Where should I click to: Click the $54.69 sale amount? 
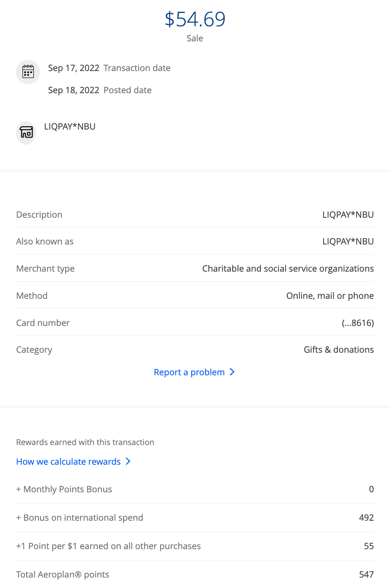pyautogui.click(x=195, y=19)
